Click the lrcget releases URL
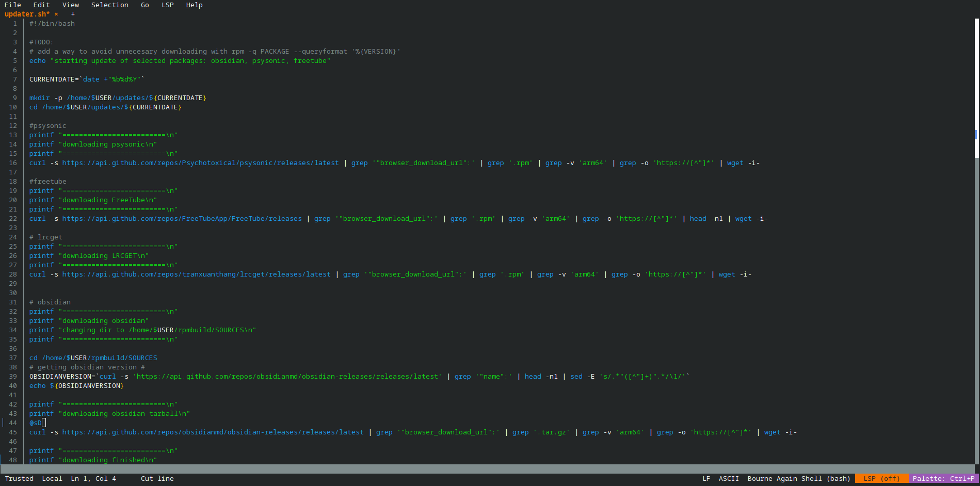980x486 pixels. [197, 274]
